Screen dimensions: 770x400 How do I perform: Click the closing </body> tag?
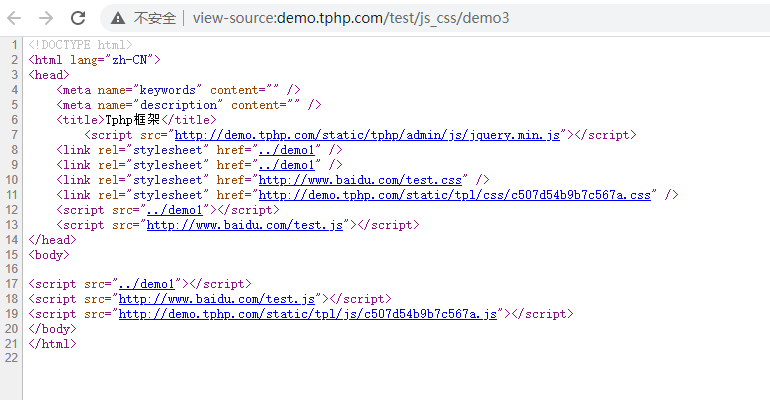[x=52, y=329]
